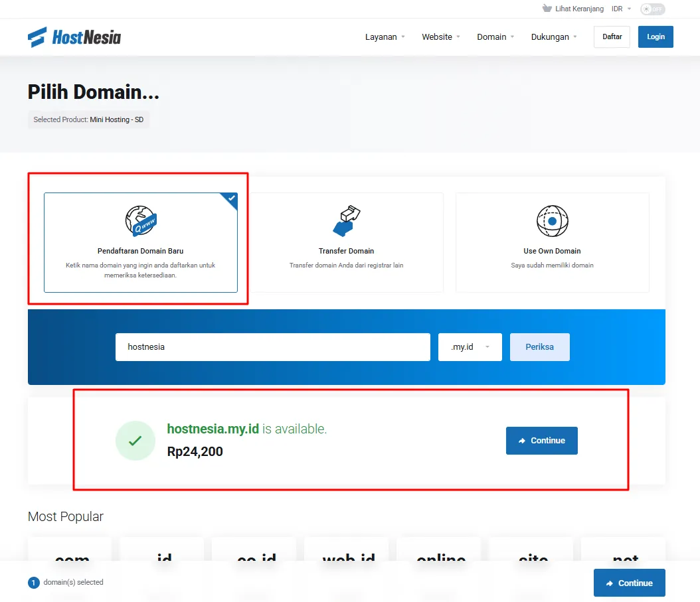Viewport: 700px width, 602px height.
Task: Click the globe www icon for new domain
Action: coord(141,220)
